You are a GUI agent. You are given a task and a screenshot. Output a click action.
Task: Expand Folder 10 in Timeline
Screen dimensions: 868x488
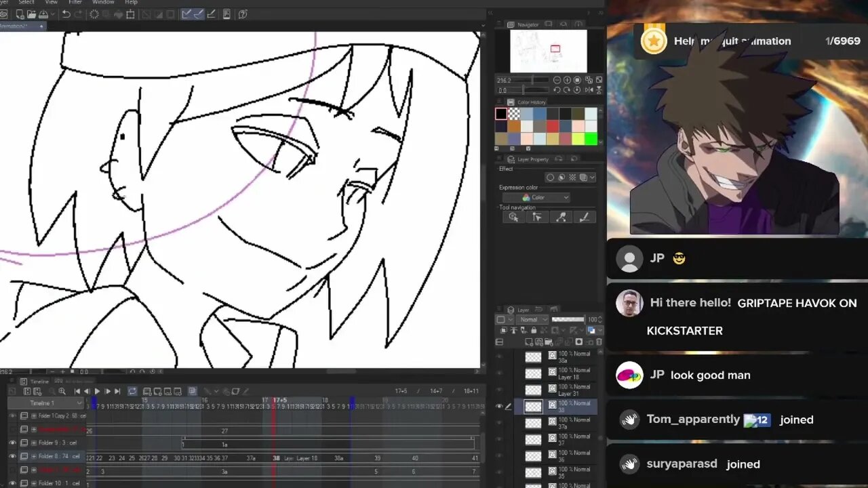point(34,483)
